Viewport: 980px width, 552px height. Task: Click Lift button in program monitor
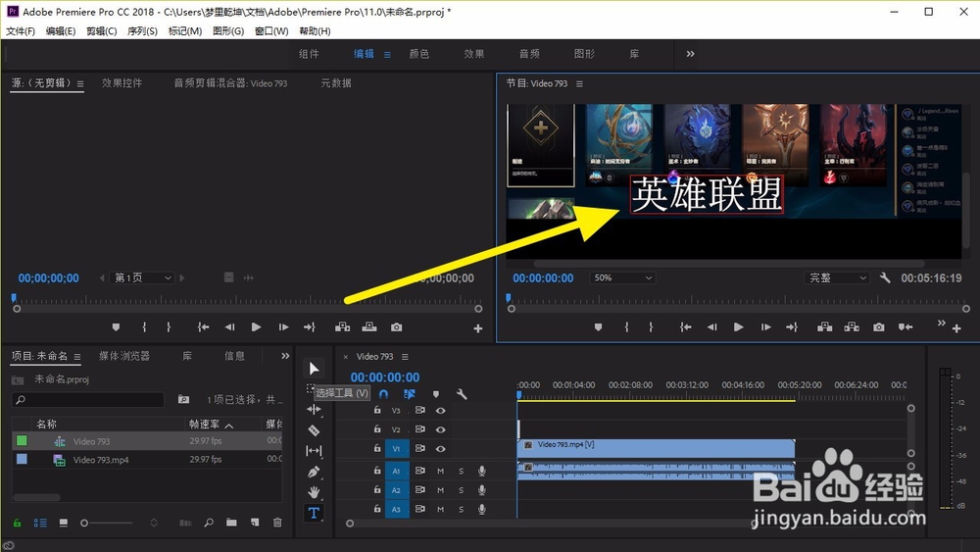click(x=824, y=326)
